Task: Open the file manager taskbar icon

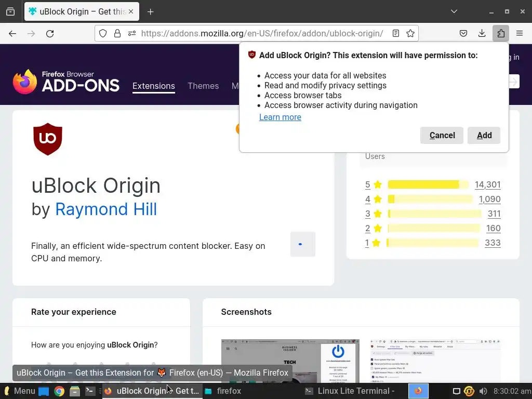Action: coord(75,391)
